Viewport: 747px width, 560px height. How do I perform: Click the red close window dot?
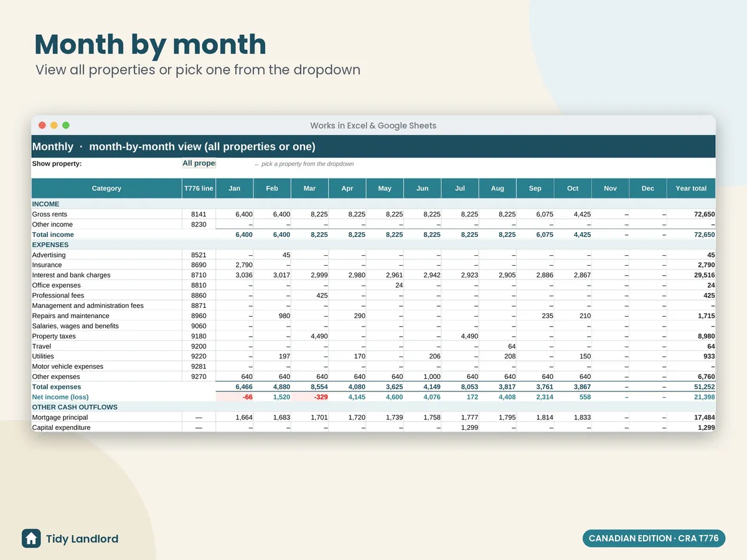coord(42,125)
